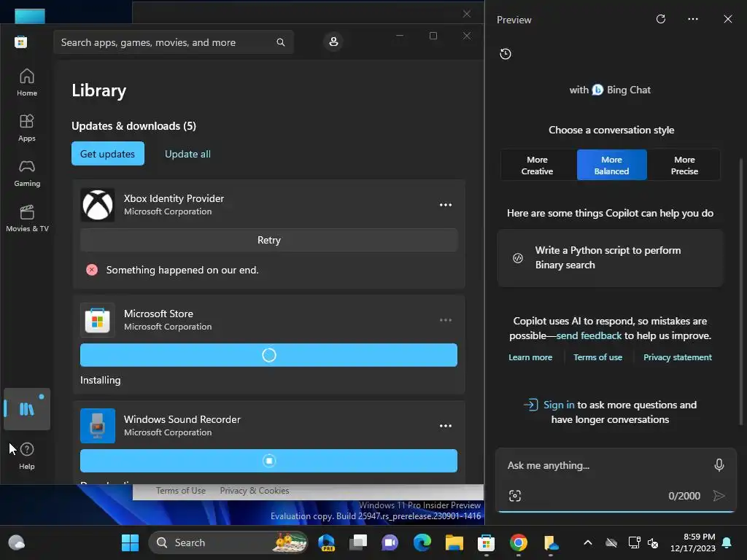Open the Gaming section
The width and height of the screenshot is (747, 560).
[x=27, y=173]
